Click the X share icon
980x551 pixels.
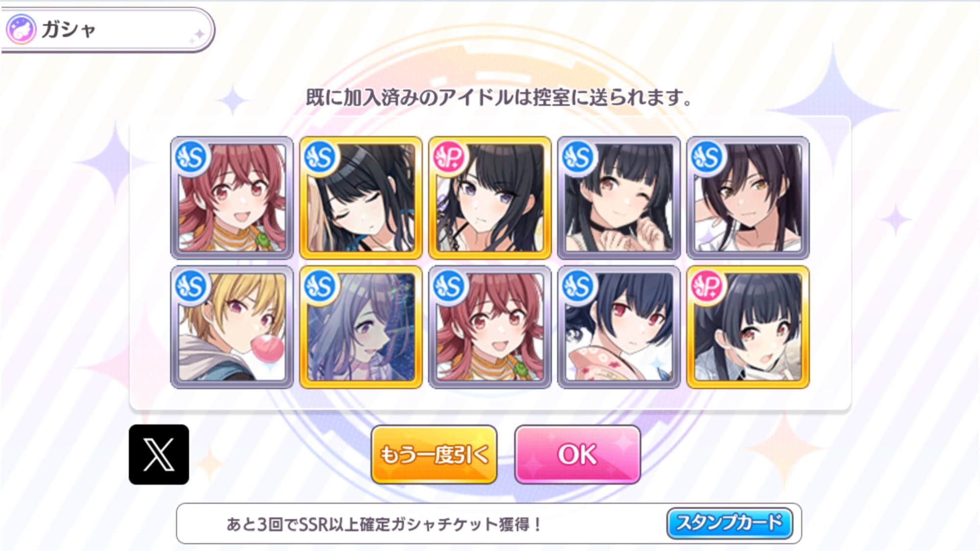(159, 455)
